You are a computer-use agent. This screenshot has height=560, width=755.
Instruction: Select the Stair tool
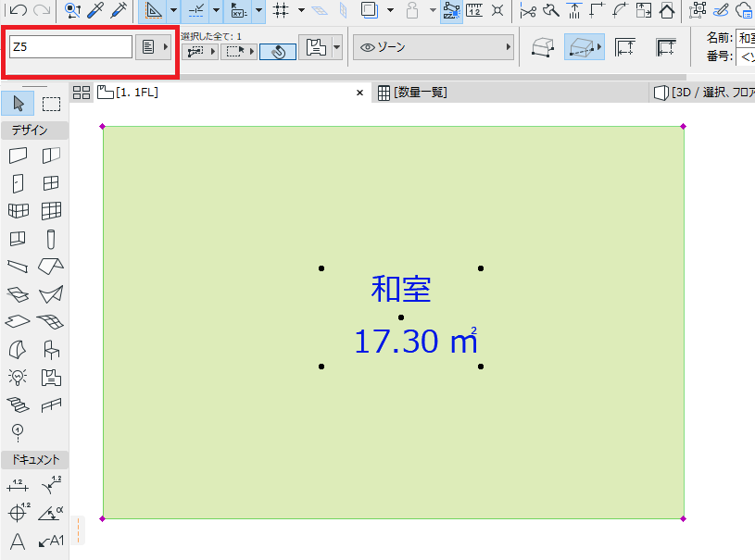click(18, 404)
